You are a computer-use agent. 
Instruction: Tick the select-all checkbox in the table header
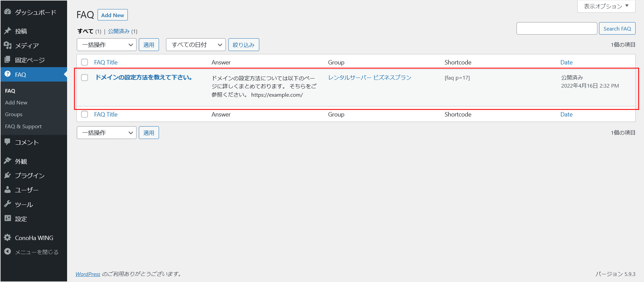85,62
